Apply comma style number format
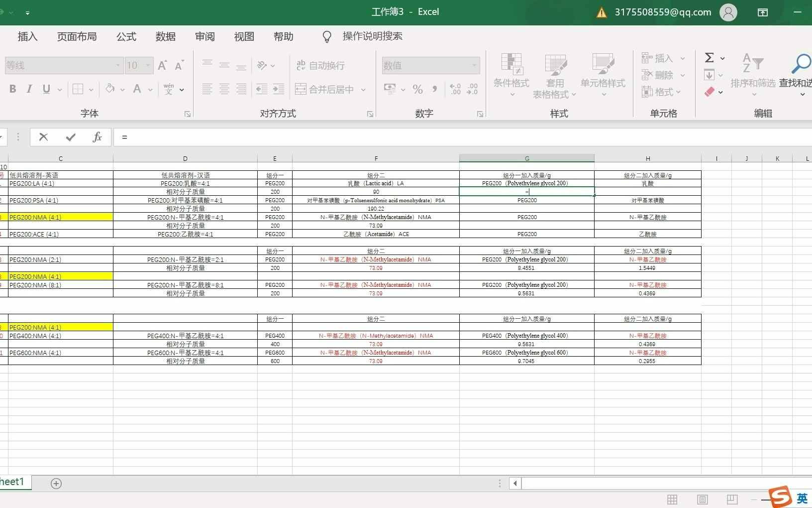812x508 pixels. click(435, 89)
